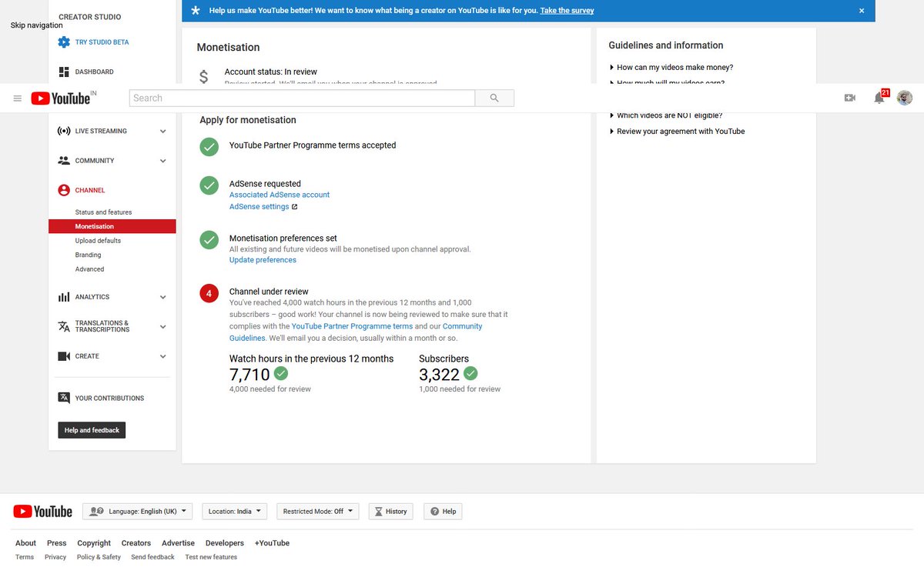
Task: Click the YouTube logo in header
Action: (x=61, y=98)
